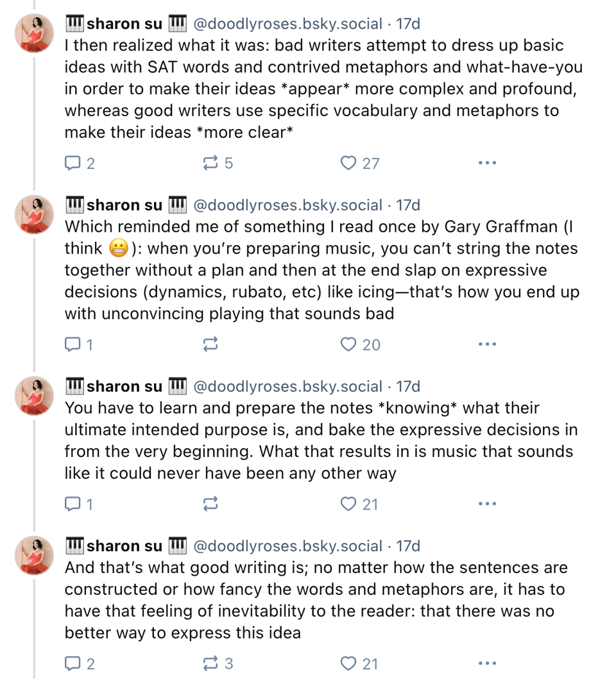Open the options menu on the first post

click(488, 162)
